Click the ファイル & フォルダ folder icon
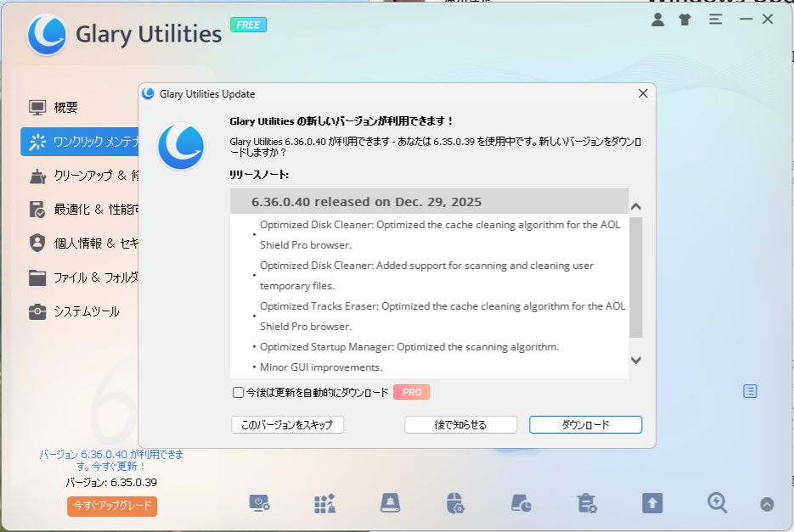794x532 pixels. pos(37,277)
